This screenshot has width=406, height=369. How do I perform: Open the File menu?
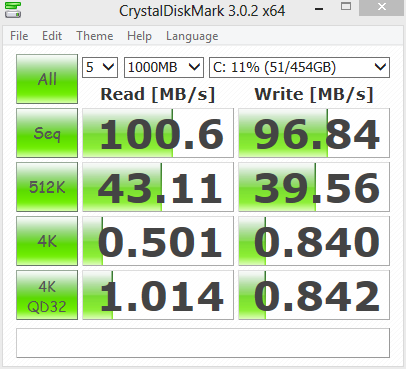click(x=19, y=36)
